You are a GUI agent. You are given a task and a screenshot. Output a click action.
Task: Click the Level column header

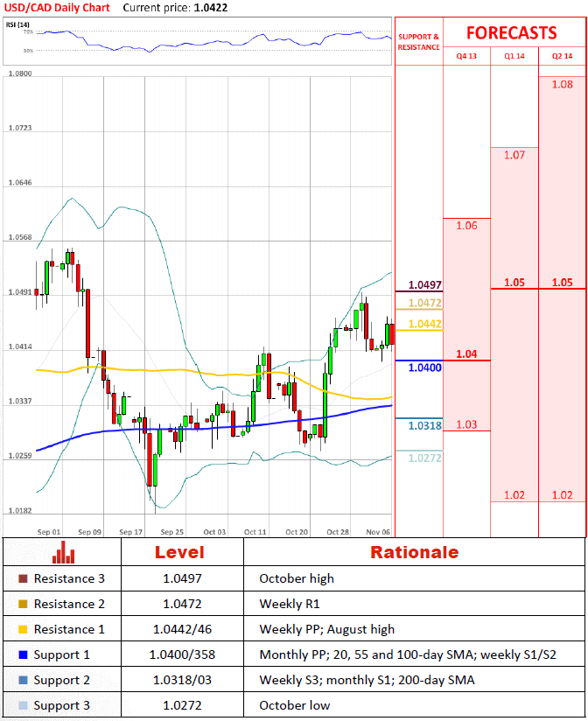coord(179,552)
